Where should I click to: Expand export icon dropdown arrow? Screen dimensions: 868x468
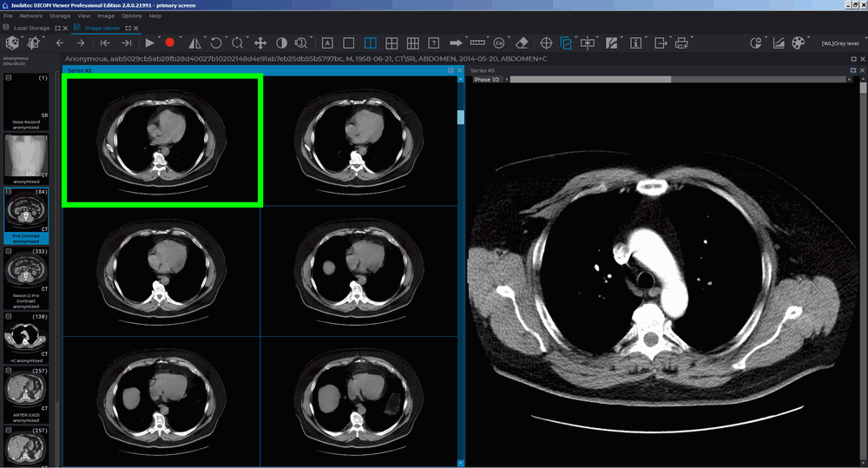(x=669, y=37)
